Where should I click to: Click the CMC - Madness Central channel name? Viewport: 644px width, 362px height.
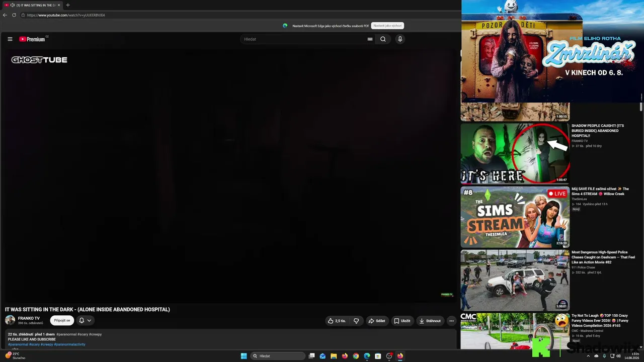pyautogui.click(x=587, y=331)
